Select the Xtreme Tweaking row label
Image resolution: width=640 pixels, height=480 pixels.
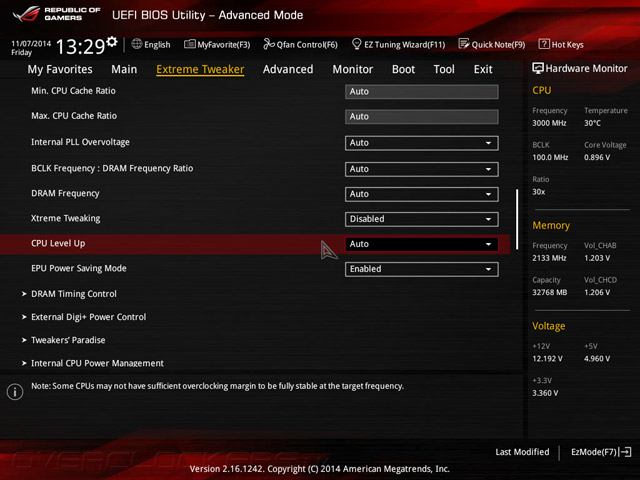65,218
